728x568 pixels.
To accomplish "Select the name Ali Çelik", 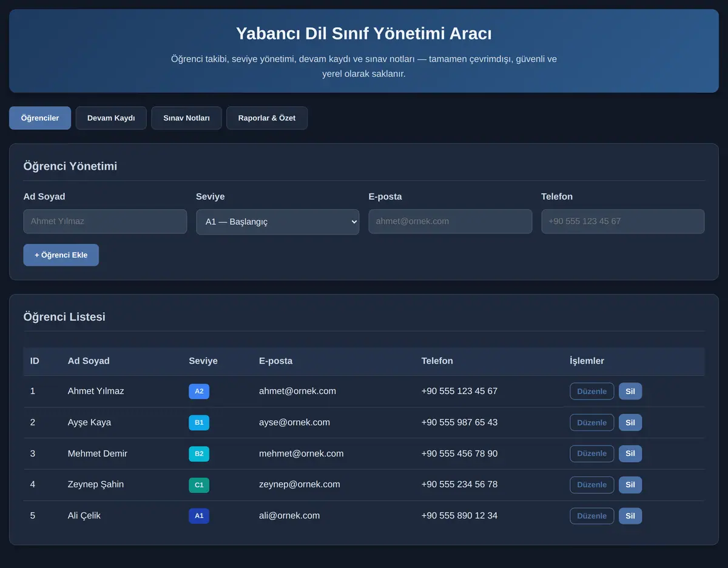I will coord(84,516).
